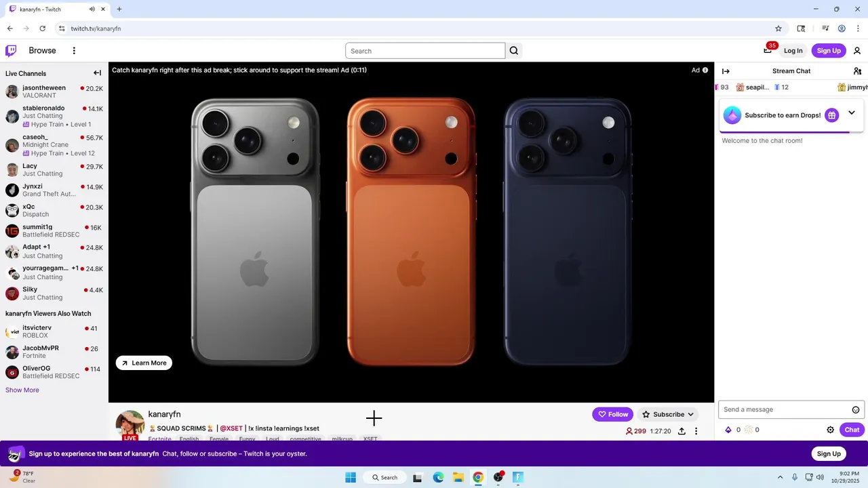Click Learn More on the ad
This screenshot has width=868, height=488.
[x=144, y=363]
